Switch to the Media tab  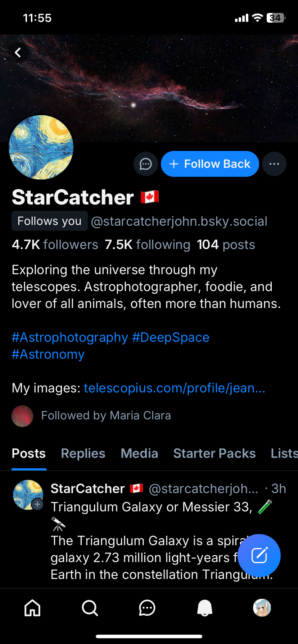[x=139, y=454]
